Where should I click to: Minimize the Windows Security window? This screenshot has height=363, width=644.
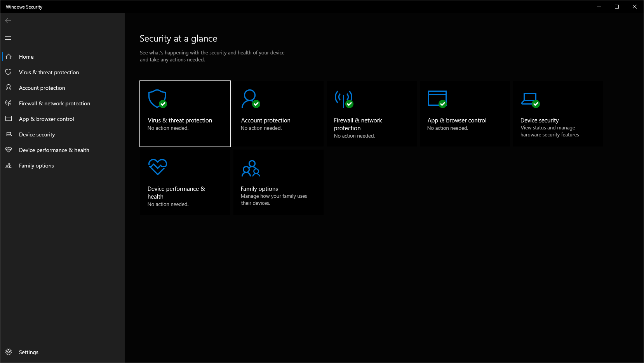tap(599, 7)
